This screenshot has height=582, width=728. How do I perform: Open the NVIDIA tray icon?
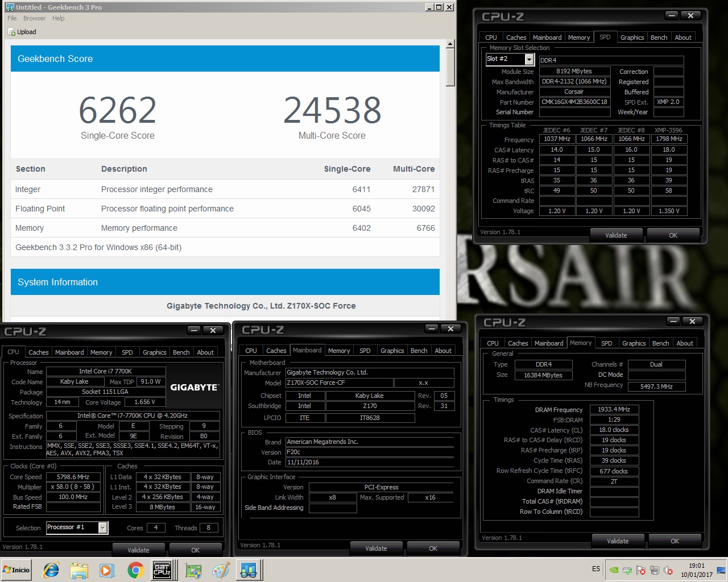614,570
